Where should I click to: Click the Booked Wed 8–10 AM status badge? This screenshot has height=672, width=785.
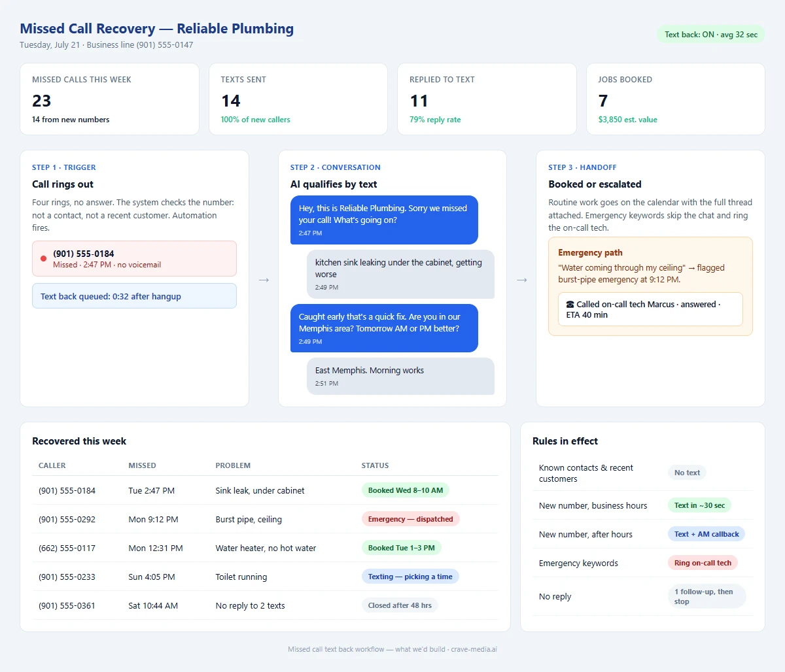(x=405, y=490)
